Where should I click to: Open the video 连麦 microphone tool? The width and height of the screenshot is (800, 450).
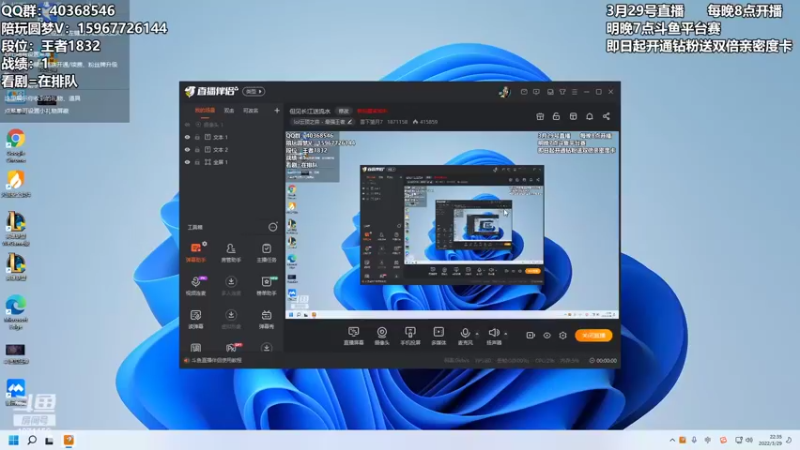(196, 286)
